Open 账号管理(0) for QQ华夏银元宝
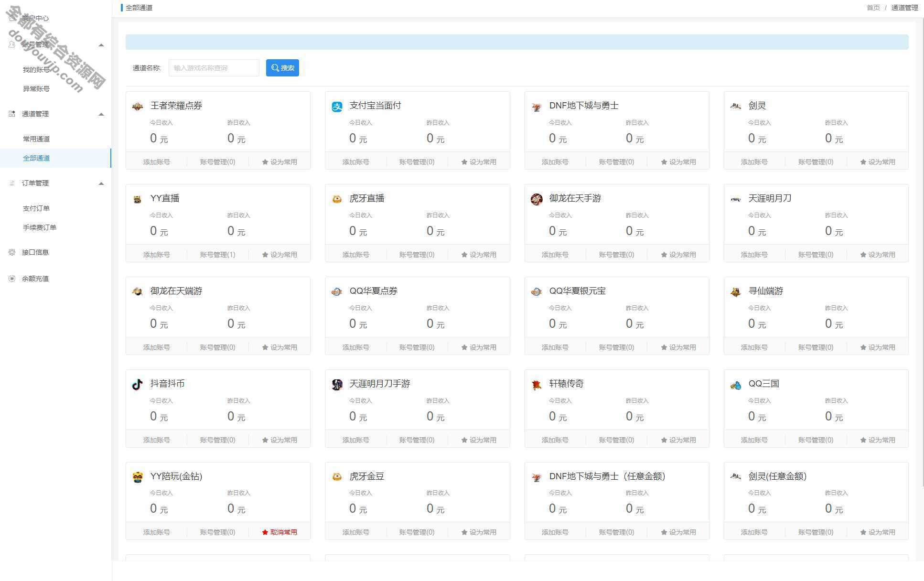Screen dimensions: 924x581 tap(617, 347)
